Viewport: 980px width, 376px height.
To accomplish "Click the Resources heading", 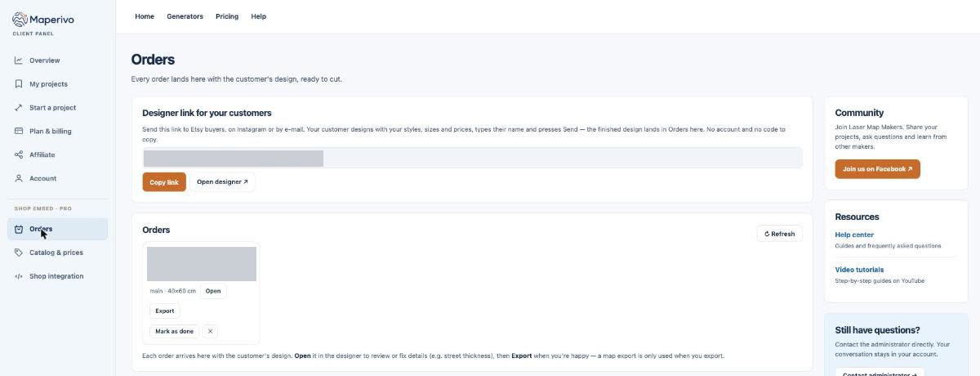I will (857, 217).
